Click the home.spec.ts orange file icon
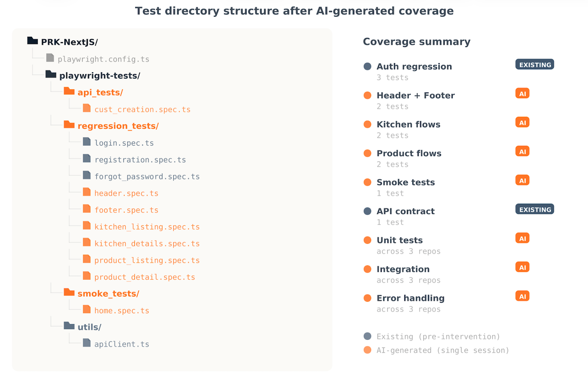588x374 pixels. point(87,309)
